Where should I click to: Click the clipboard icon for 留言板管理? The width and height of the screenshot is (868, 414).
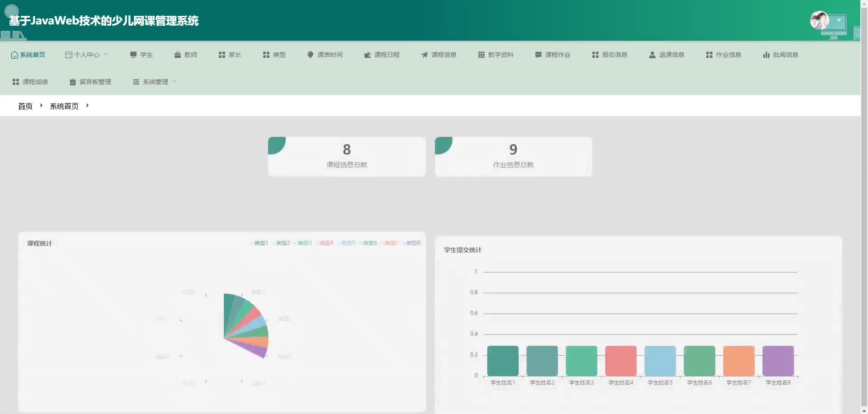coord(73,82)
